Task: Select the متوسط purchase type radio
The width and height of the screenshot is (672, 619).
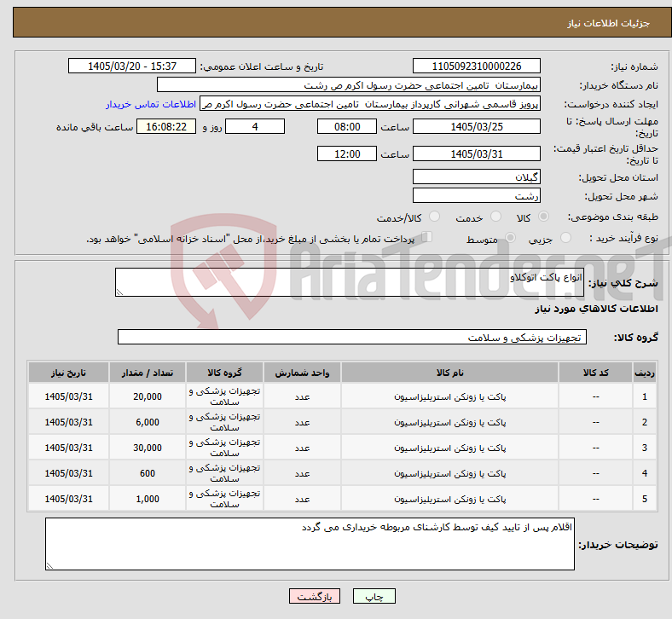Action: (x=510, y=238)
